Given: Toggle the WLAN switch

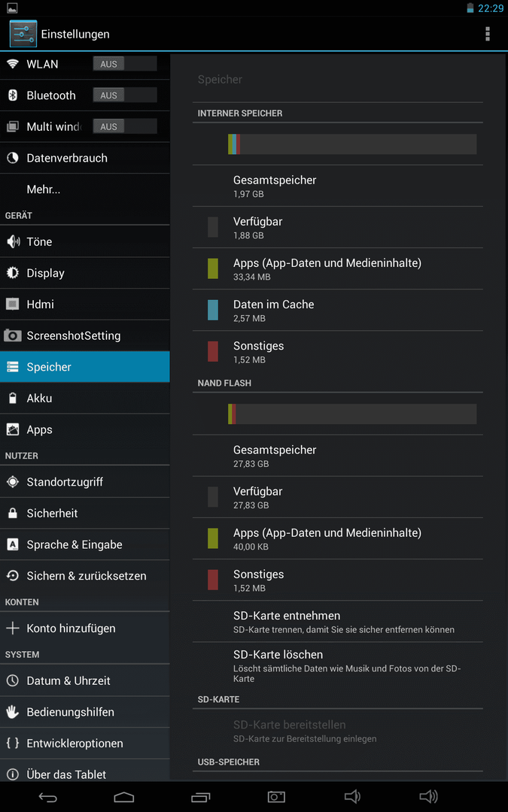Looking at the screenshot, I should pyautogui.click(x=125, y=64).
